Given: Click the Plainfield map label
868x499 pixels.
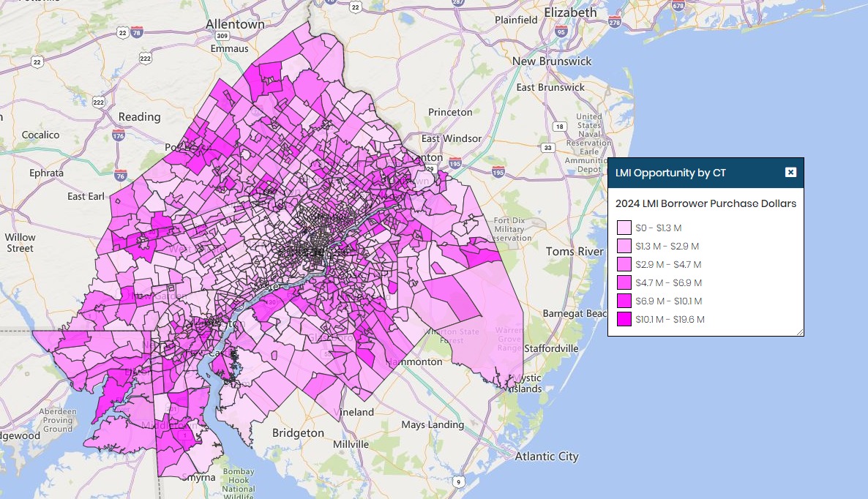Looking at the screenshot, I should [x=516, y=20].
